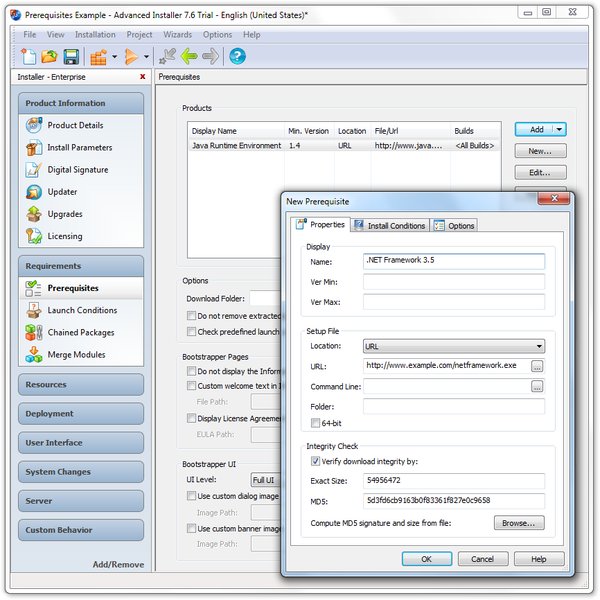Click the Build project brick icon

pyautogui.click(x=98, y=57)
